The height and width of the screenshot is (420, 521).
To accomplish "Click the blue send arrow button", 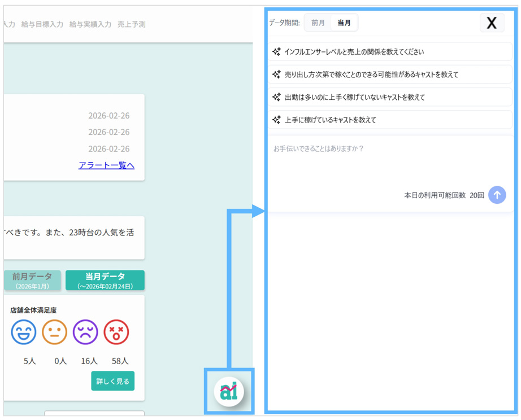I will coord(497,195).
